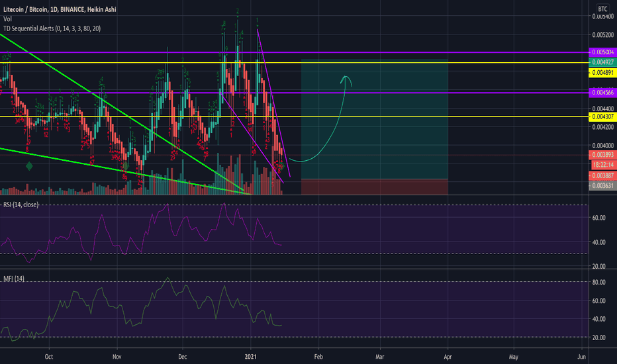Select the MFI (14) indicator label
The width and height of the screenshot is (617, 364).
pos(14,279)
